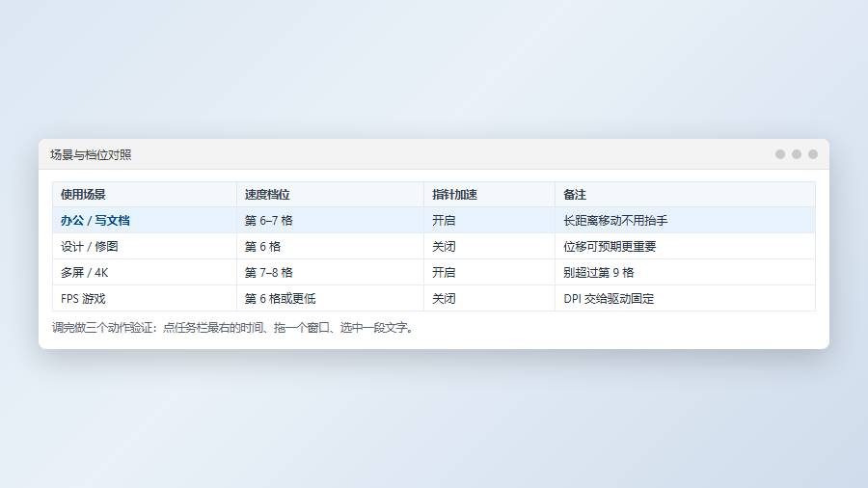The height and width of the screenshot is (488, 868).
Task: Click the 别超过第 9 格 note
Action: click(686, 272)
